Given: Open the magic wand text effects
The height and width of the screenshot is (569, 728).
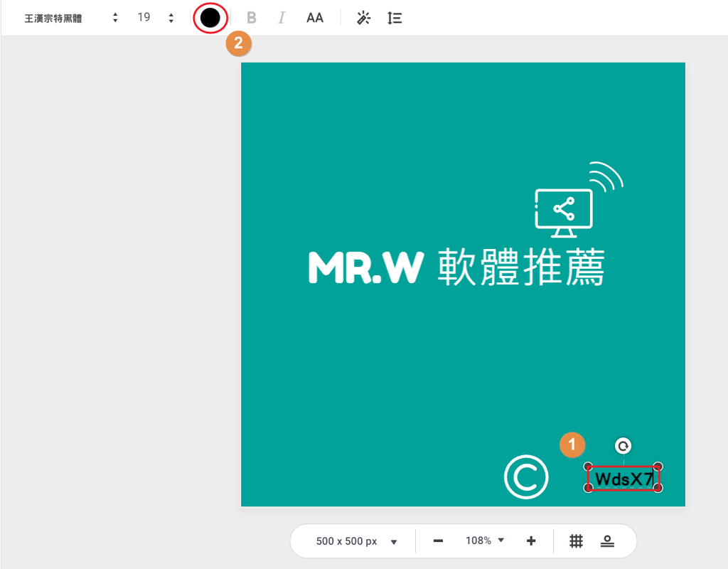Looking at the screenshot, I should [363, 18].
